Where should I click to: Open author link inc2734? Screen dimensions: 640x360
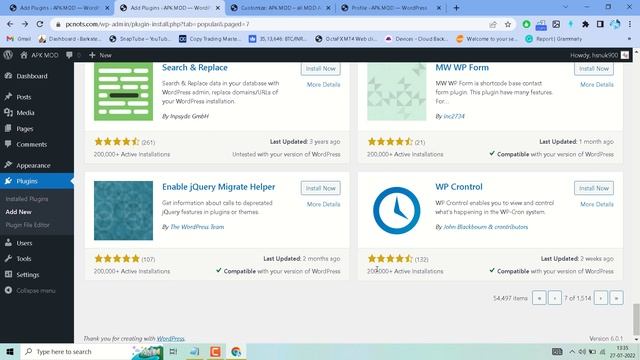coord(454,116)
